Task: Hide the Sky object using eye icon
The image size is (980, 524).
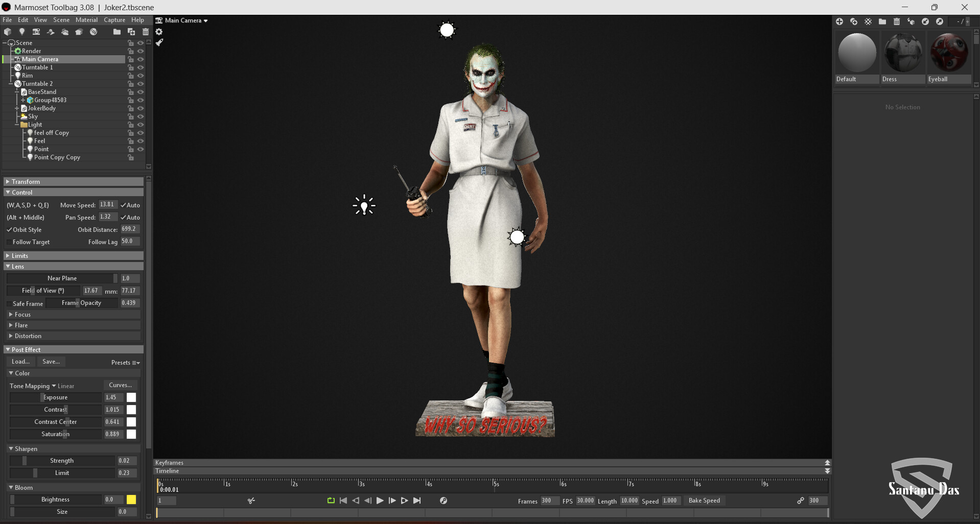Action: (x=141, y=116)
